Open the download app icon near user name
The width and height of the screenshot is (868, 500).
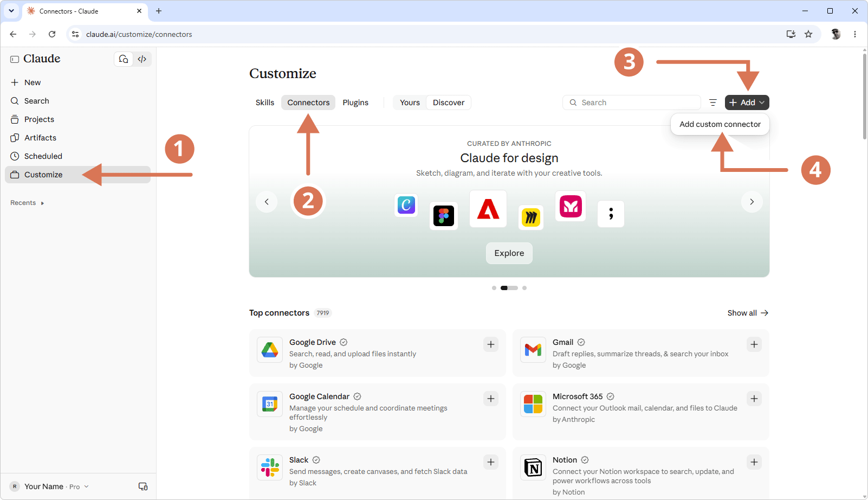tap(143, 486)
